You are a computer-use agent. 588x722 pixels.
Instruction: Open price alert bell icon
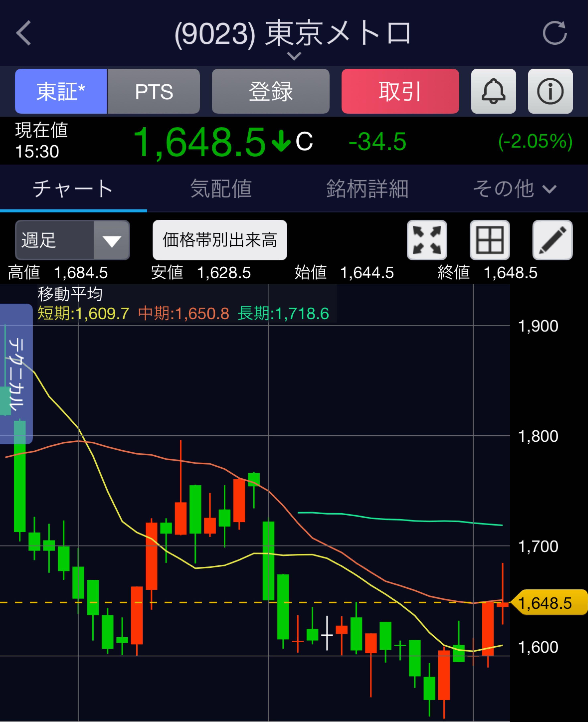click(493, 91)
